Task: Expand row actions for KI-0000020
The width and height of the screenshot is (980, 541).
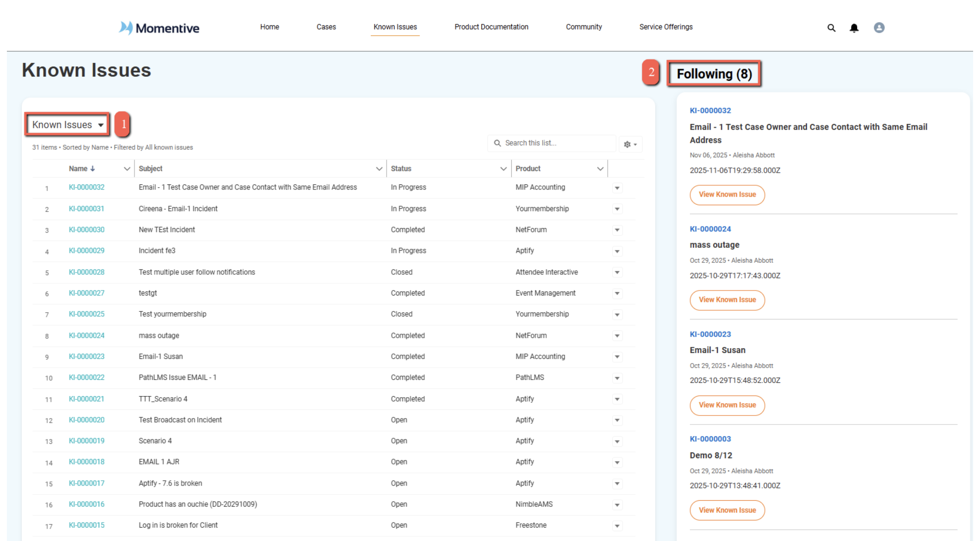Action: [617, 420]
